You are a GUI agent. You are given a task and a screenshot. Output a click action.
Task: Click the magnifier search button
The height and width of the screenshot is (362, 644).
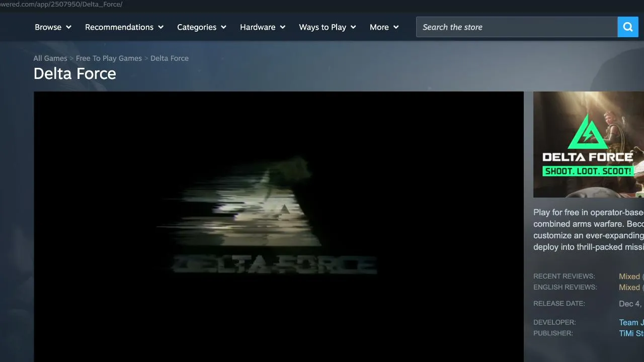pos(628,27)
